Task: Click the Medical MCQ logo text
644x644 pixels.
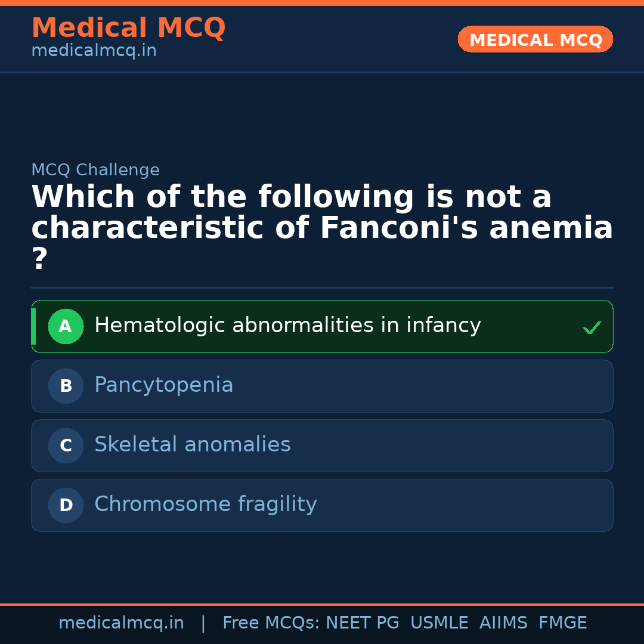Action: click(128, 27)
